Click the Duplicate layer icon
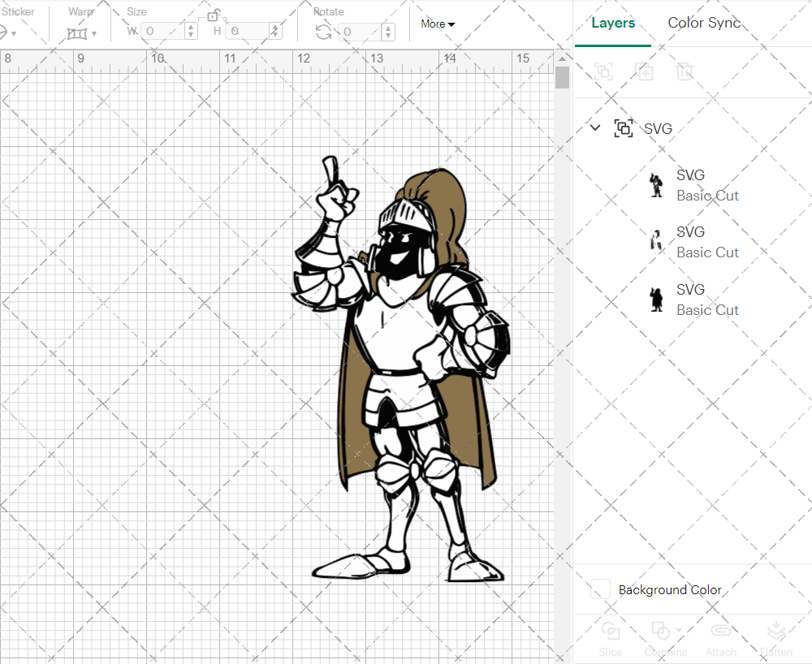This screenshot has height=664, width=812. (x=645, y=71)
